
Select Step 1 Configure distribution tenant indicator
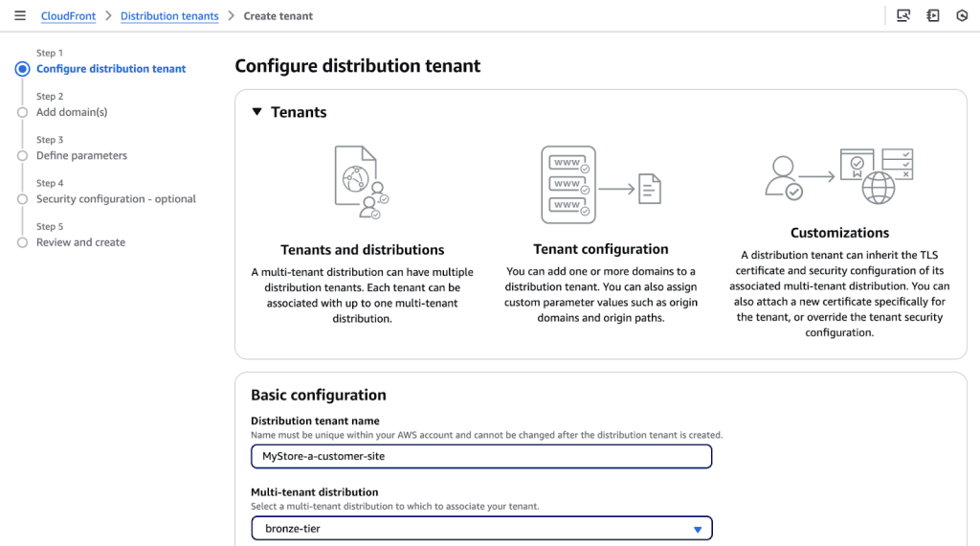click(22, 69)
